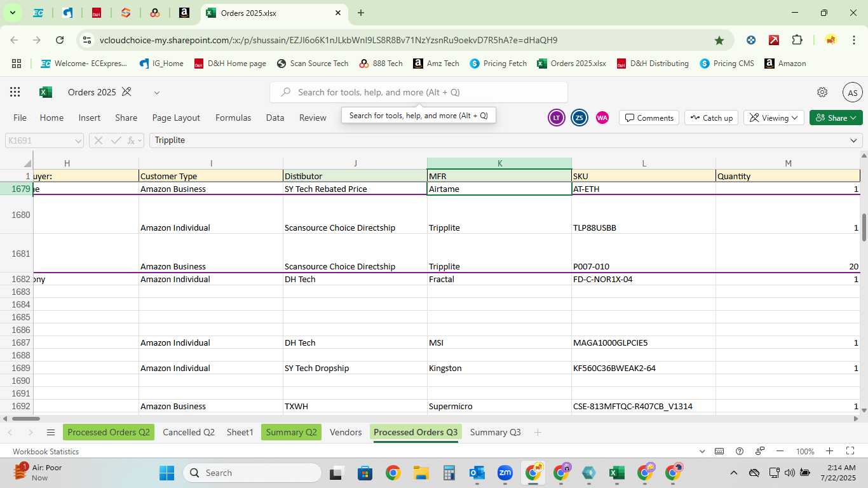Click the zoom in plus icon

pos(829,451)
